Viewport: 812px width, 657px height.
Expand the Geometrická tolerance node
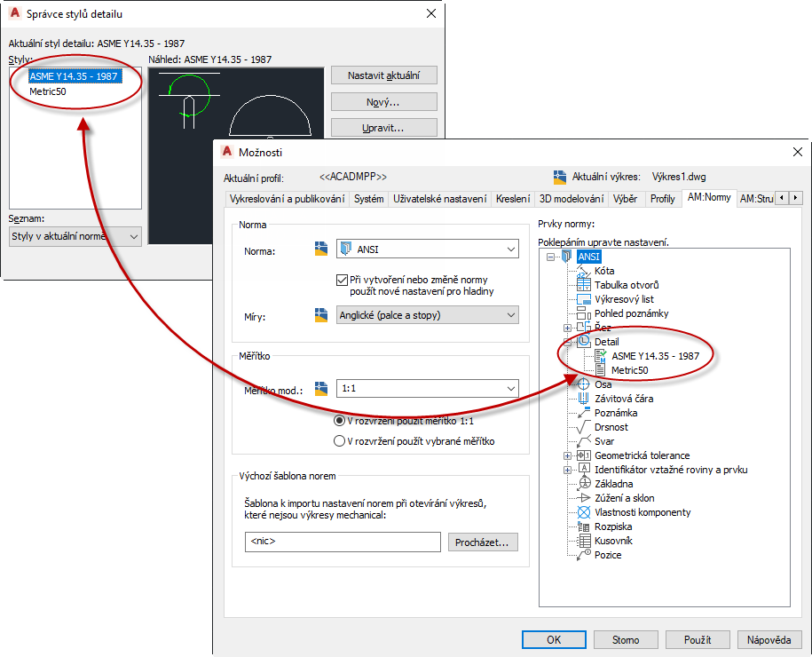568,456
